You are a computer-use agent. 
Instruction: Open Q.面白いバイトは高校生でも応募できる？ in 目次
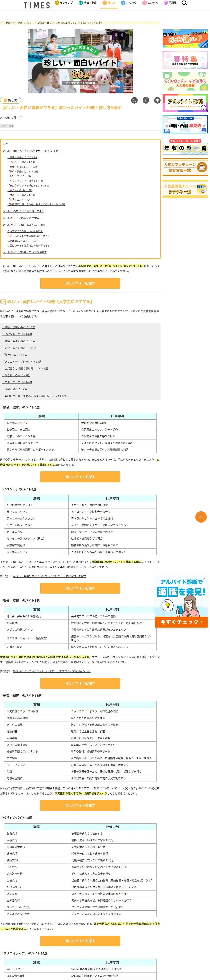point(30,245)
